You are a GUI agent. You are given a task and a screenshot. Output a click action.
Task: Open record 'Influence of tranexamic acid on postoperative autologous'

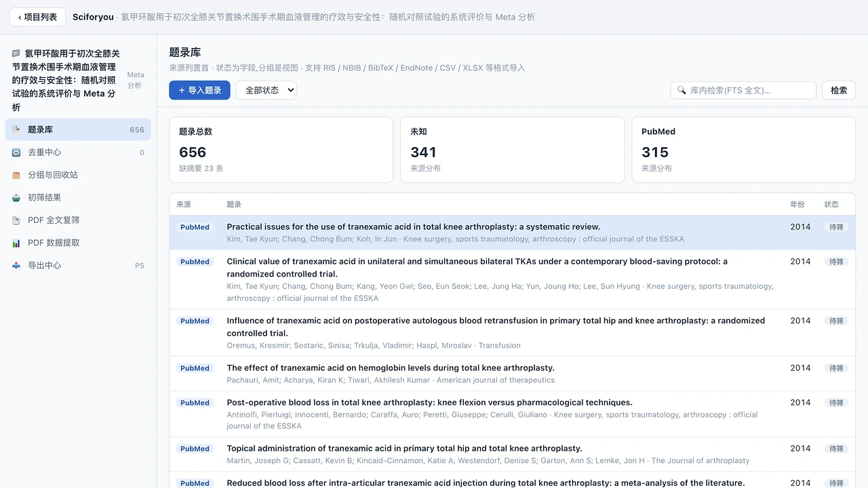coord(512,333)
